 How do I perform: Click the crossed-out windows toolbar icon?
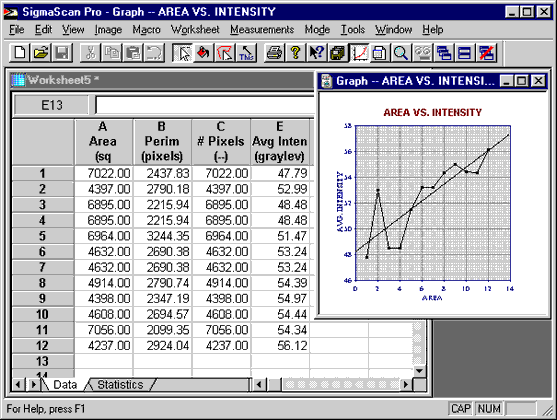tap(486, 53)
